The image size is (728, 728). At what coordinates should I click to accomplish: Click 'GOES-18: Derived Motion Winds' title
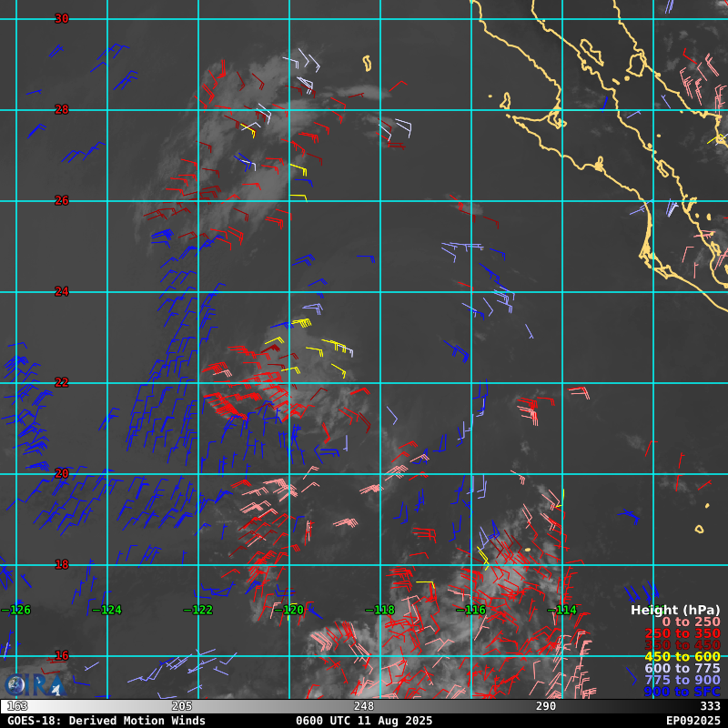[106, 721]
